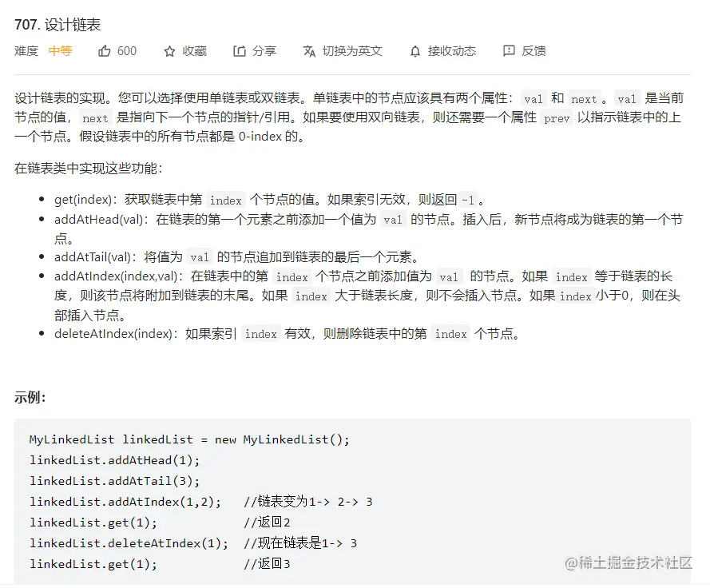The width and height of the screenshot is (710, 588).
Task: Open the 分享 share option
Action: [264, 51]
